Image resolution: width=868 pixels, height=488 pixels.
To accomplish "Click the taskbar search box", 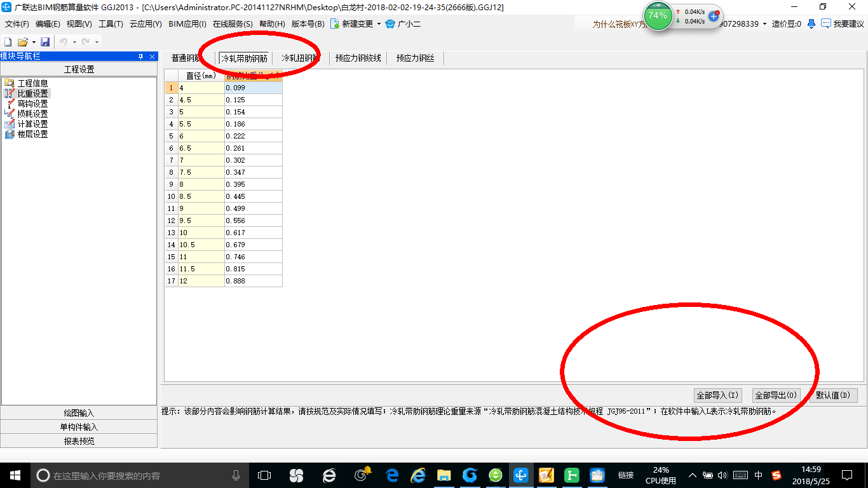I will coord(140,475).
